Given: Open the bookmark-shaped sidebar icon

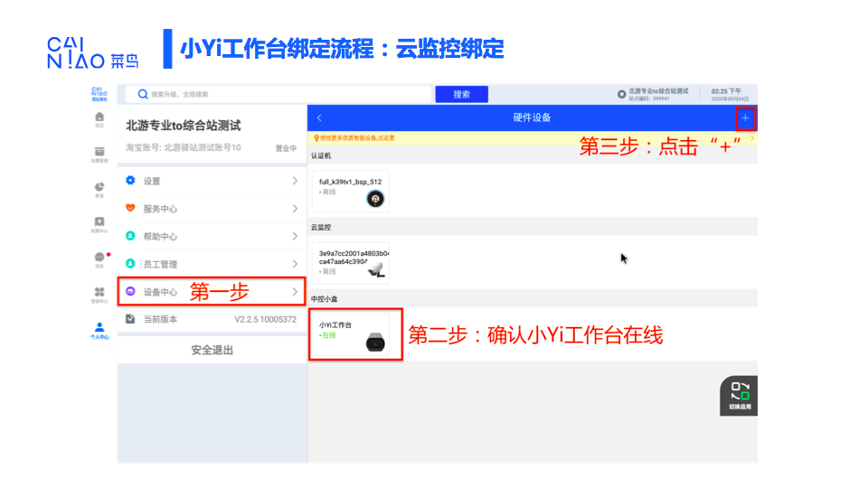Looking at the screenshot, I should pyautogui.click(x=99, y=224).
